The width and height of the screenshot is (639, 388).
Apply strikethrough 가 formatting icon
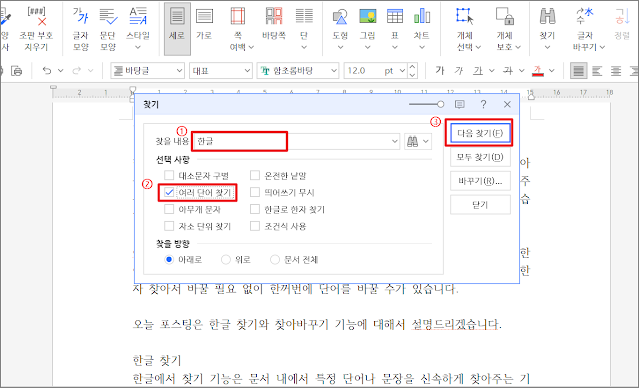coord(508,71)
